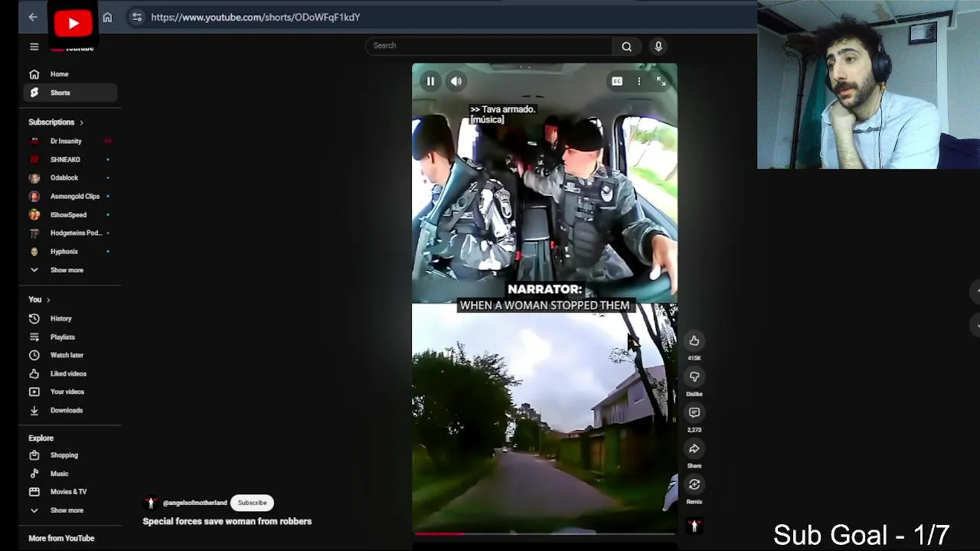980x551 pixels.
Task: Click the URL address text
Action: [x=255, y=17]
